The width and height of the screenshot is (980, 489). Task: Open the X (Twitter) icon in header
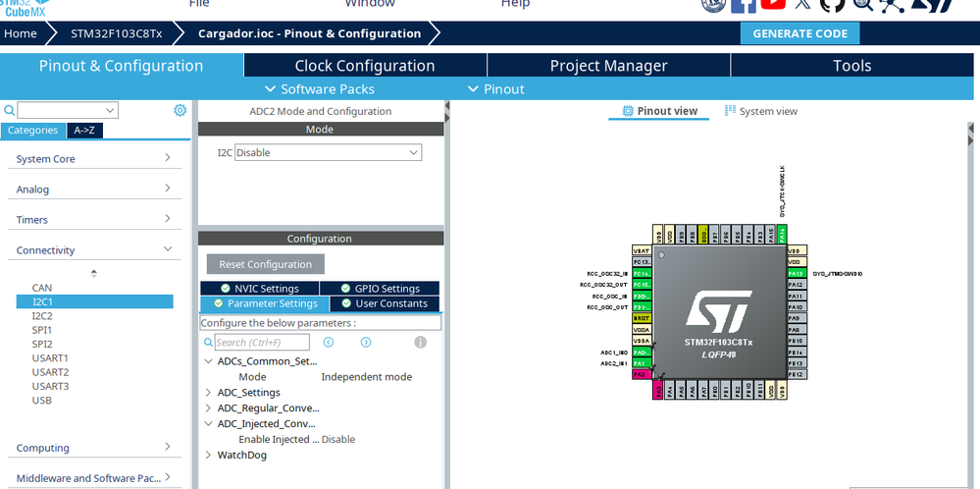click(803, 4)
